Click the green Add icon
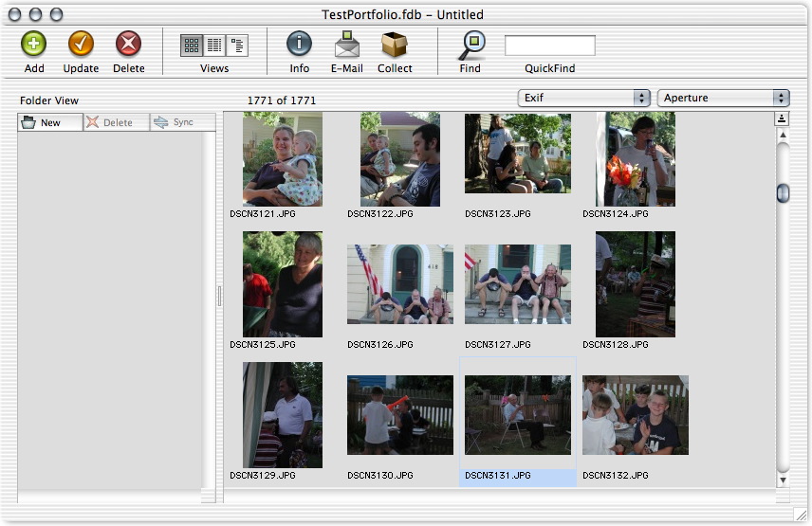 point(34,45)
